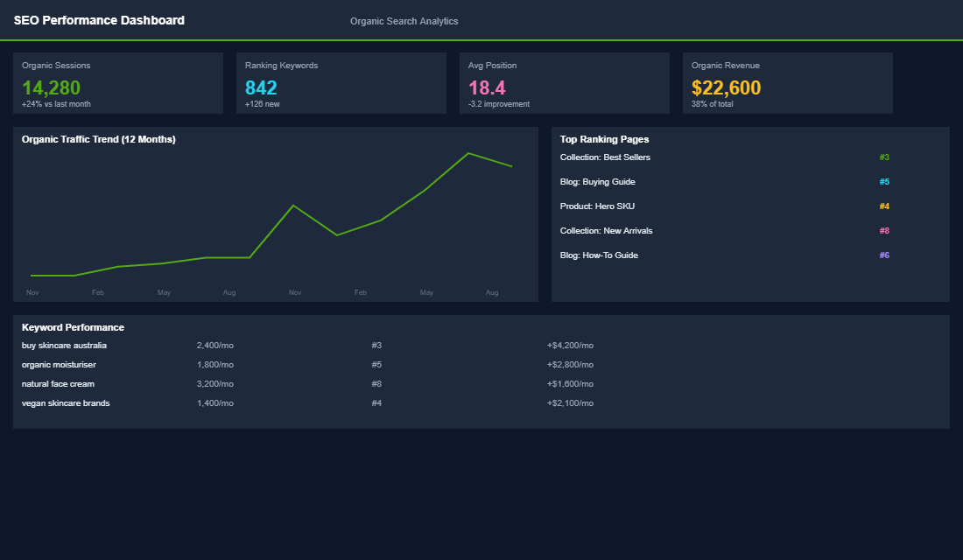This screenshot has width=963, height=560.
Task: Click the Organic Traffic Trend chart title
Action: click(x=99, y=138)
